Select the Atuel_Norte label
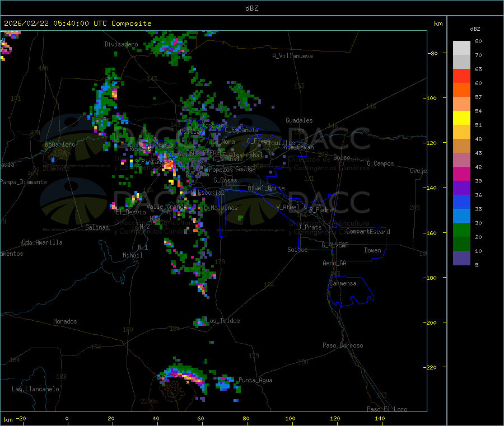This screenshot has width=504, height=426. pyautogui.click(x=266, y=188)
